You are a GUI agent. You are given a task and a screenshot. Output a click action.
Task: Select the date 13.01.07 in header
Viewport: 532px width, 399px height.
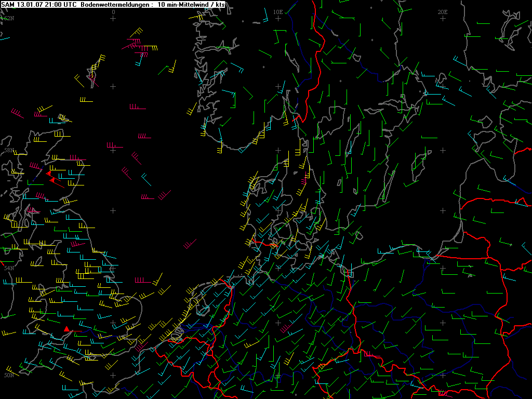point(30,4)
